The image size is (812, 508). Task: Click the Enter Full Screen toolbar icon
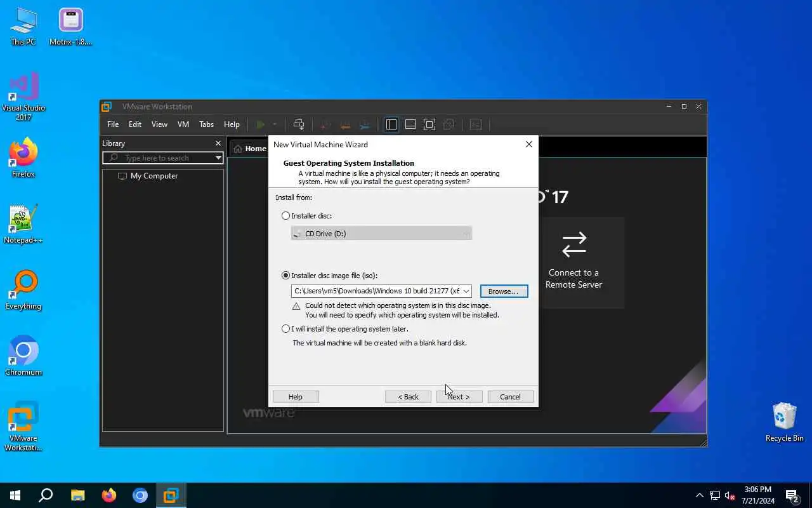pyautogui.click(x=429, y=124)
